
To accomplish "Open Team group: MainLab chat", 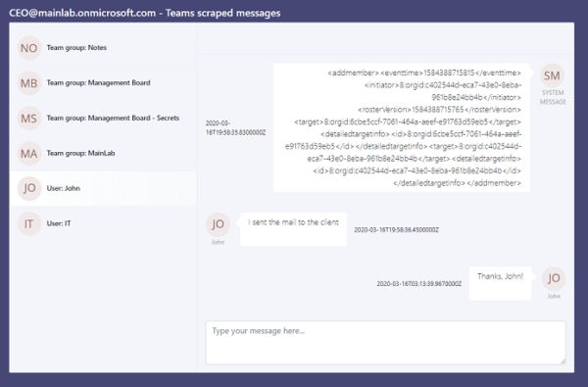I will (104, 154).
